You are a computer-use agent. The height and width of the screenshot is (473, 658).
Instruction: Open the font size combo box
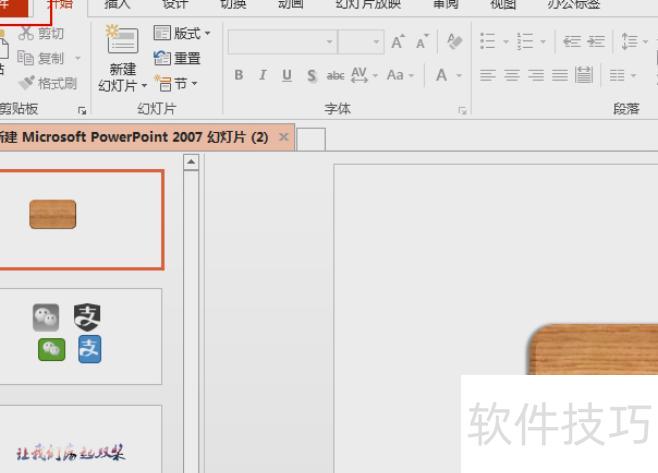point(361,42)
